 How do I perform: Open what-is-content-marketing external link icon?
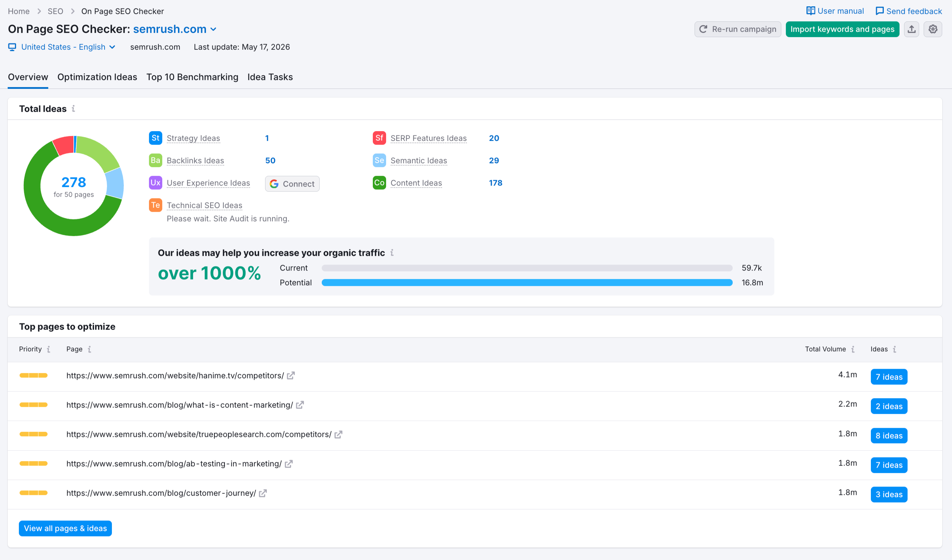[x=300, y=405]
